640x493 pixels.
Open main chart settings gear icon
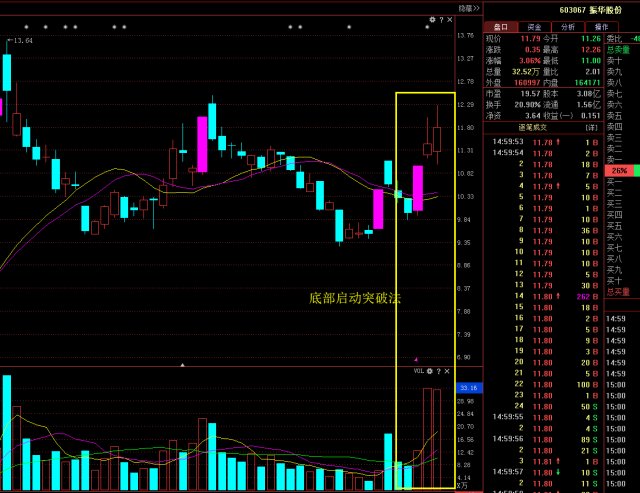430,19
